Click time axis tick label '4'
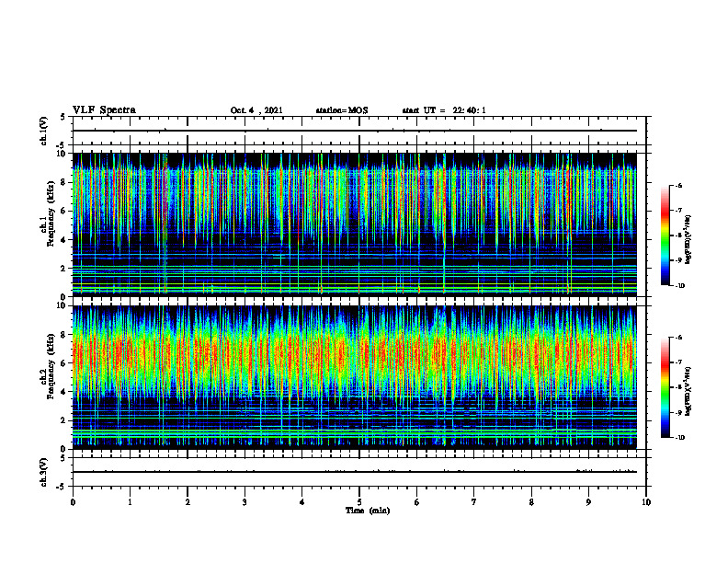Screen dimensions: 728x563 tap(302, 502)
